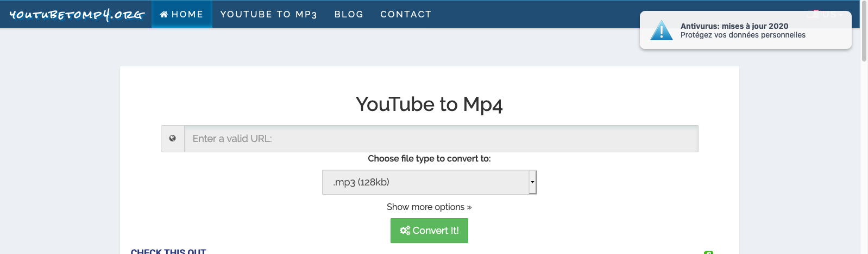Expand Show more options
This screenshot has width=868, height=254.
(x=429, y=207)
